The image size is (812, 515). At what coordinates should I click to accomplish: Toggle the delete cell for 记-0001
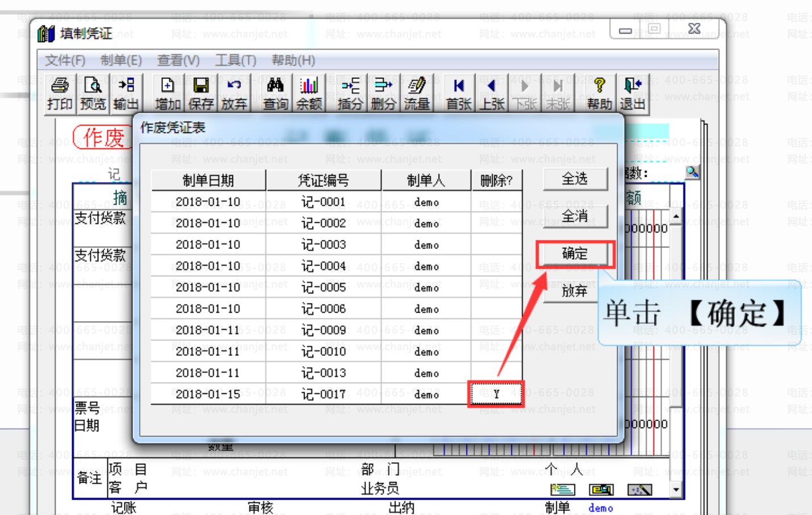coord(497,202)
